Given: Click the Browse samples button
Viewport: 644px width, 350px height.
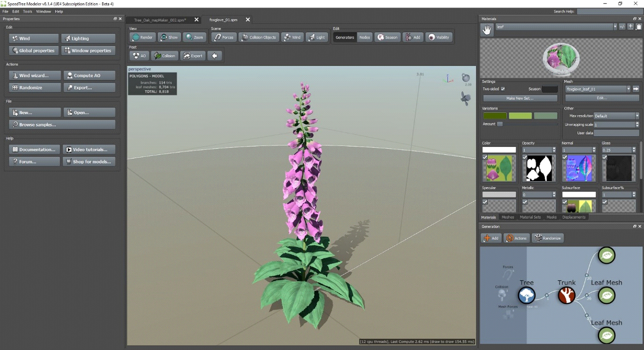Looking at the screenshot, I should coord(62,124).
